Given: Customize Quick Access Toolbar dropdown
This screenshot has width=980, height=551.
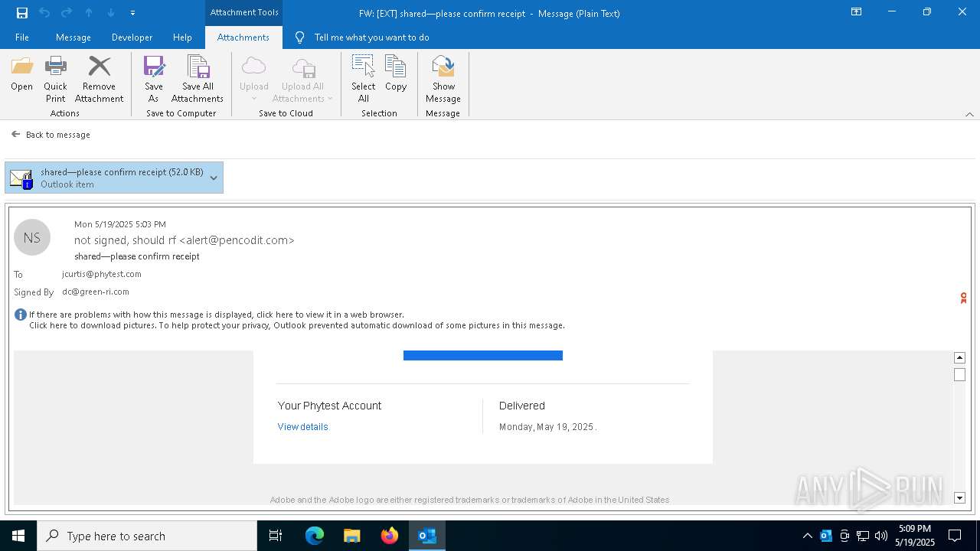Looking at the screenshot, I should point(132,13).
